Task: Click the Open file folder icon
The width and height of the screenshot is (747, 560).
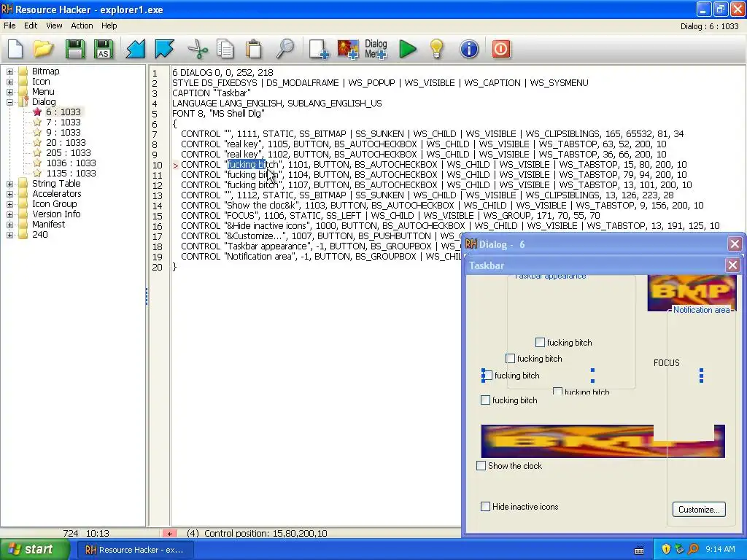Action: click(x=43, y=49)
